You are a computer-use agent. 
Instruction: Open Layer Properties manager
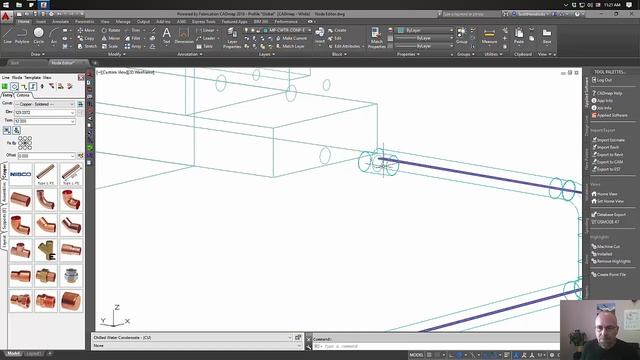[x=232, y=38]
